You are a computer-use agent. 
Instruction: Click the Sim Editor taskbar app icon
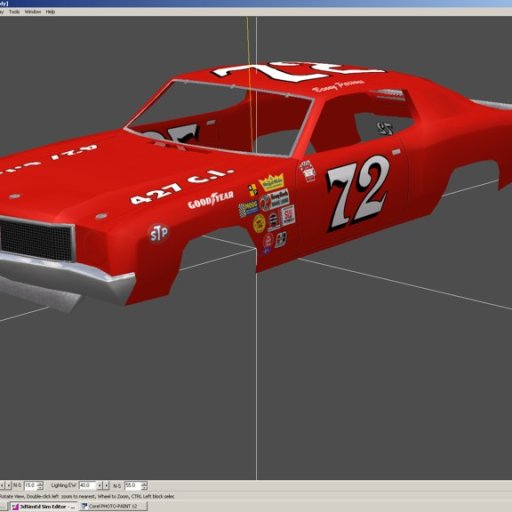pyautogui.click(x=15, y=507)
